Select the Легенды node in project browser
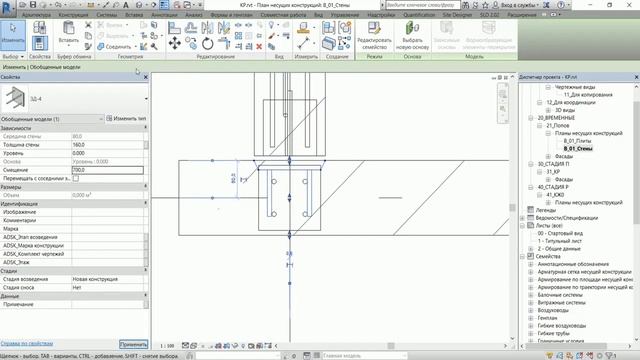The width and height of the screenshot is (640, 360). [x=545, y=210]
